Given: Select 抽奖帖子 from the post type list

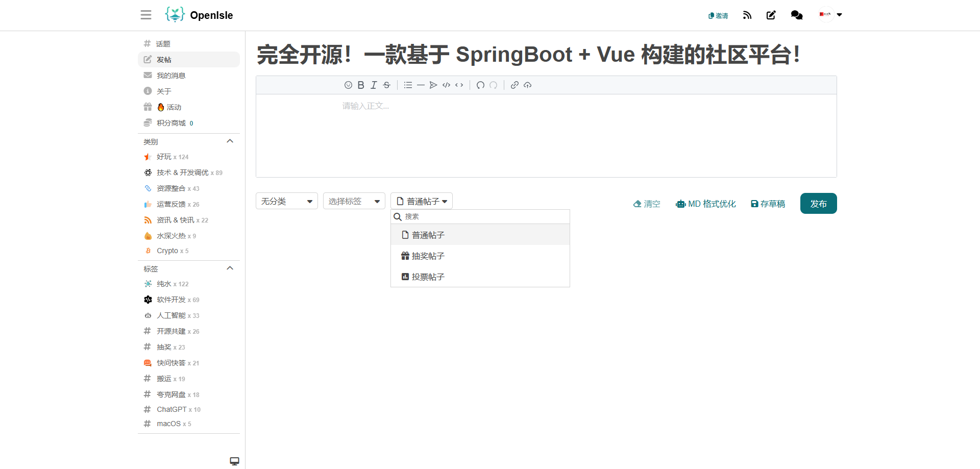Looking at the screenshot, I should coord(428,256).
